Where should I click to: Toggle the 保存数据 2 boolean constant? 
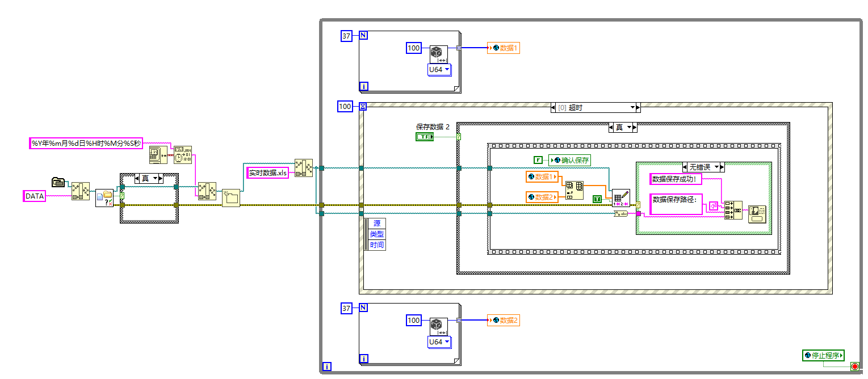click(425, 137)
